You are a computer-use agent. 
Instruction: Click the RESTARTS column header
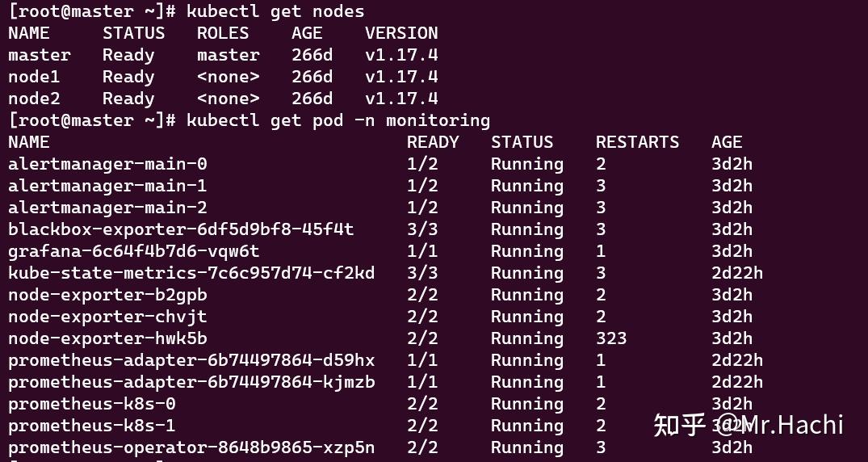pos(637,142)
